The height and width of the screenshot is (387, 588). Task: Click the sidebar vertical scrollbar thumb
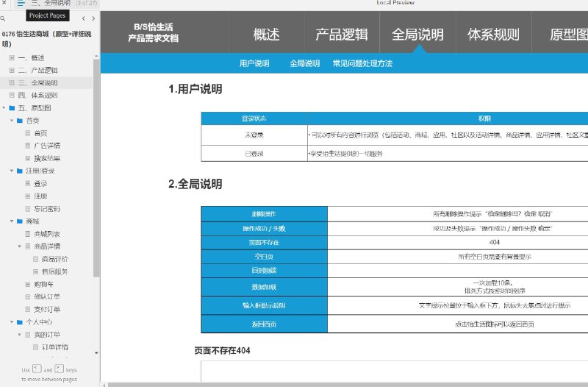tap(96, 168)
